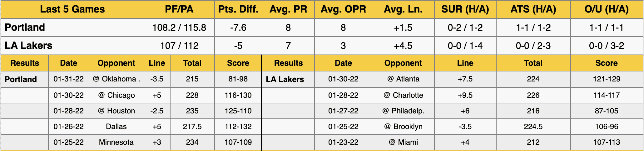Screen dimensions: 644x151
Task: Click the 01-23-22 date for the Miami game
Action: [343, 142]
